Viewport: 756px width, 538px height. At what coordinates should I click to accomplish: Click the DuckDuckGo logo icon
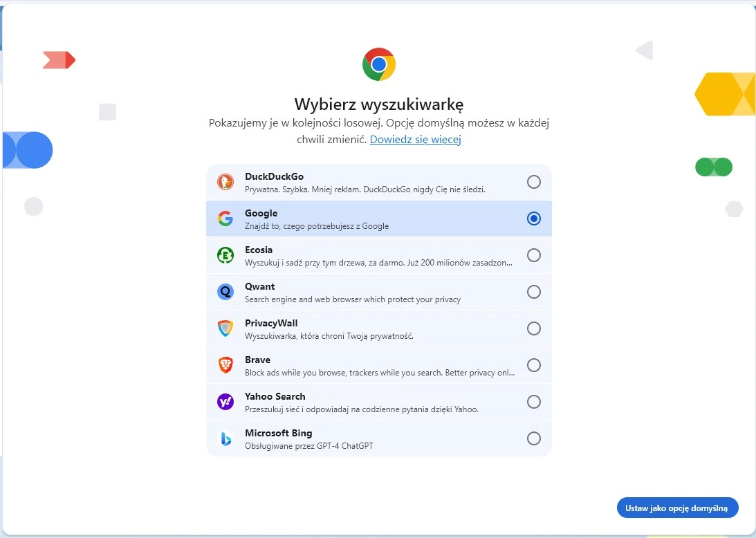coord(225,181)
